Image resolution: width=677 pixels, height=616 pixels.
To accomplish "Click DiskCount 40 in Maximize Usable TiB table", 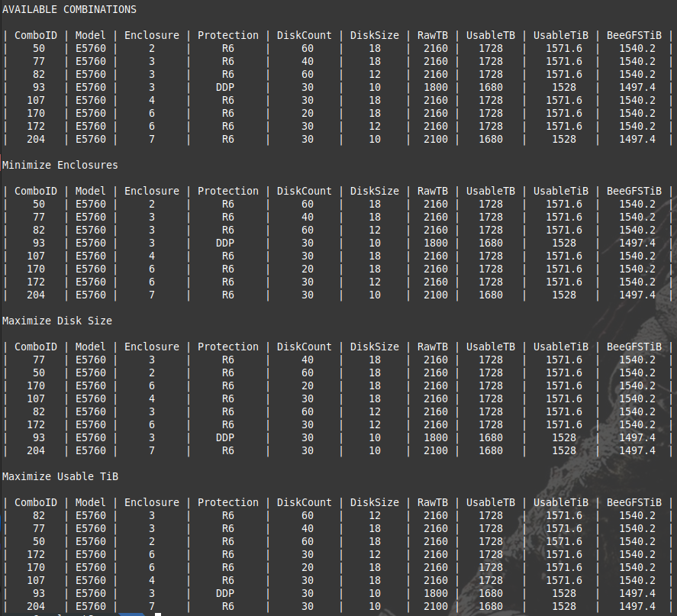I will coord(308,529).
